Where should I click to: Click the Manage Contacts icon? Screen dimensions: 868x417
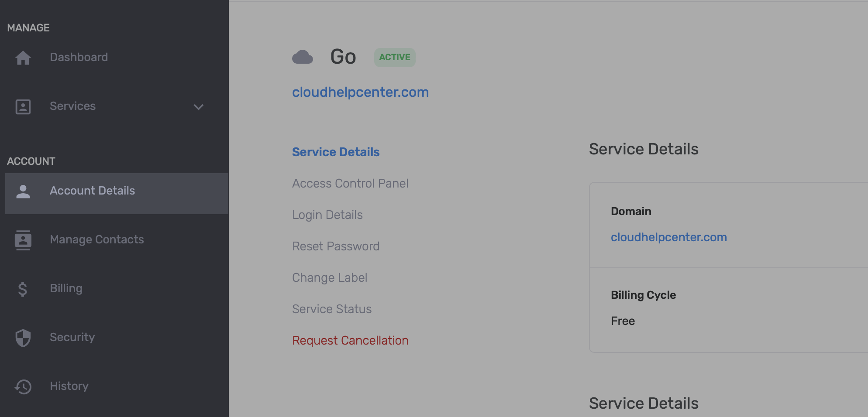point(23,240)
